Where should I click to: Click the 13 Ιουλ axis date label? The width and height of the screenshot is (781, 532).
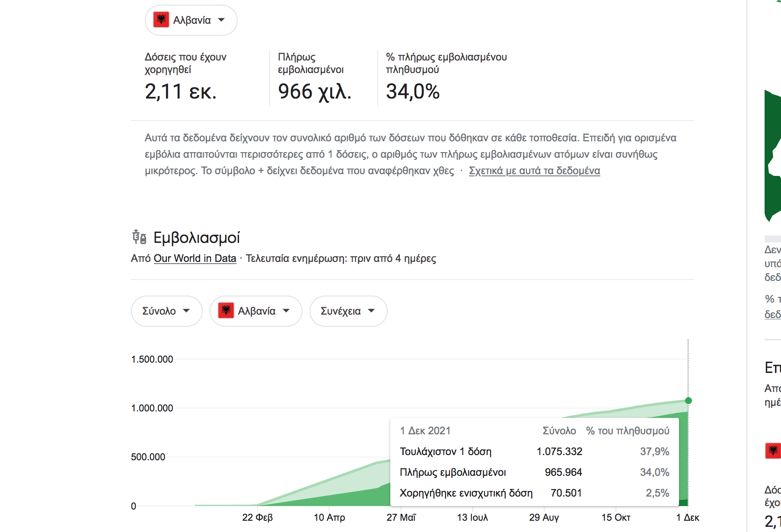coord(472,517)
